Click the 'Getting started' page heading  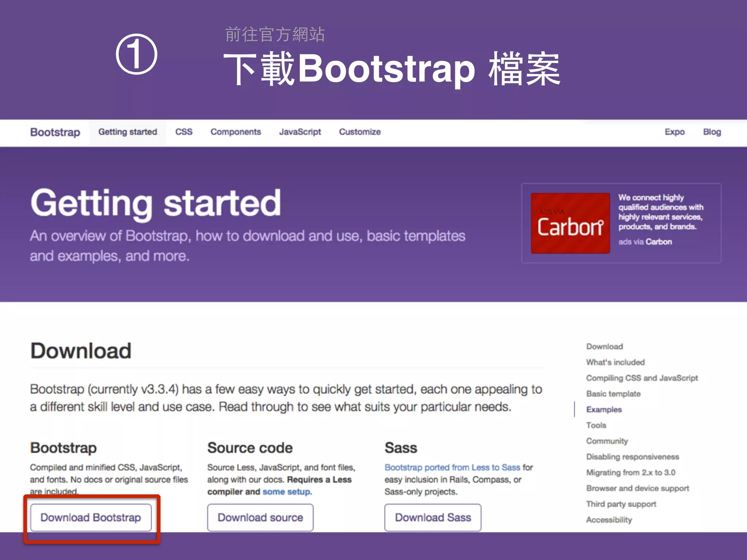(x=156, y=203)
